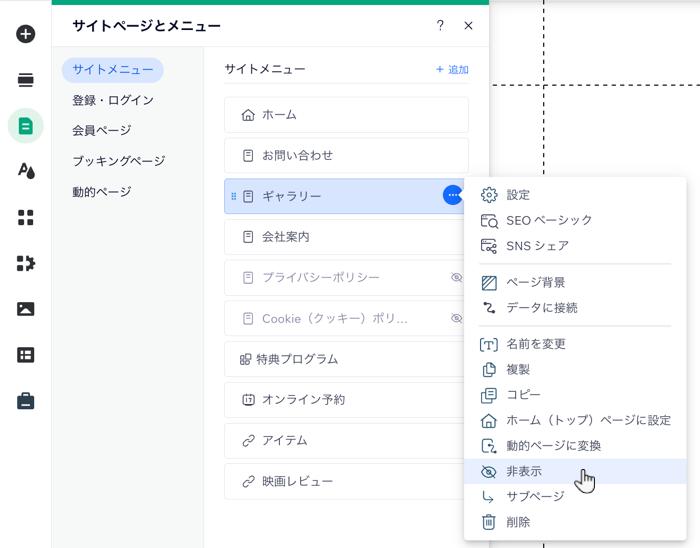Select the プライバシーポリシー page row
700x548 pixels.
(344, 278)
